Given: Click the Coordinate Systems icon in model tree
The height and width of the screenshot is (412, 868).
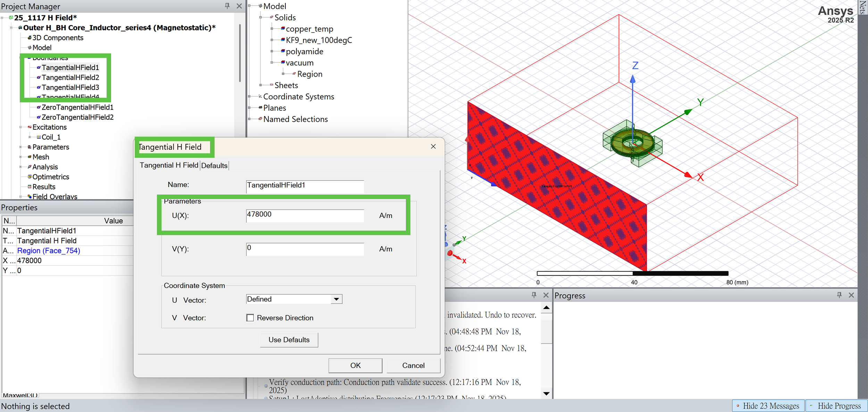Looking at the screenshot, I should [x=260, y=96].
